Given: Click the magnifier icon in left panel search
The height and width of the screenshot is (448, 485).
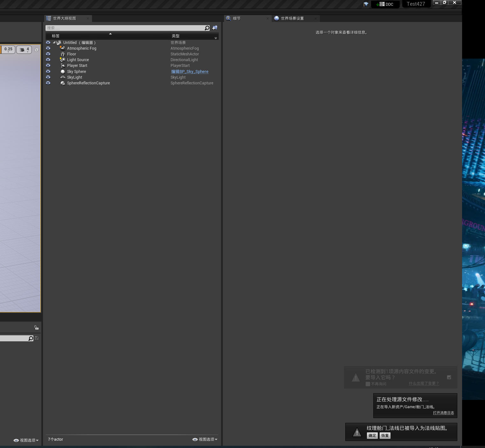Looking at the screenshot, I should pyautogui.click(x=31, y=338).
